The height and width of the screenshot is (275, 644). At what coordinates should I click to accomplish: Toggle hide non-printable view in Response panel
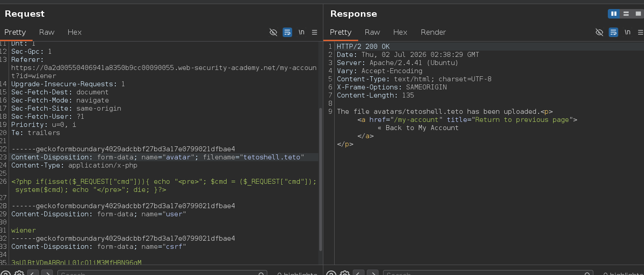click(599, 32)
